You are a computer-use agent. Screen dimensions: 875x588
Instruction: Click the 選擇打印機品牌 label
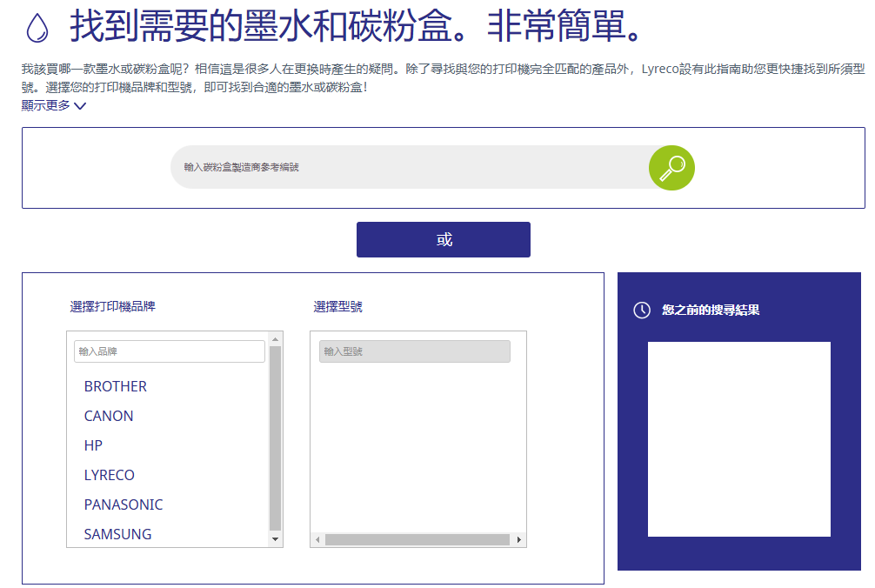113,306
